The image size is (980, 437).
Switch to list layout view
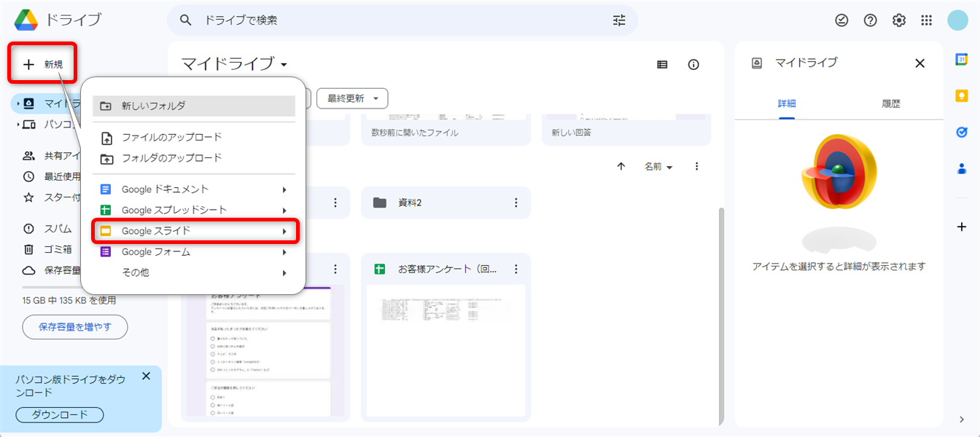pyautogui.click(x=662, y=65)
